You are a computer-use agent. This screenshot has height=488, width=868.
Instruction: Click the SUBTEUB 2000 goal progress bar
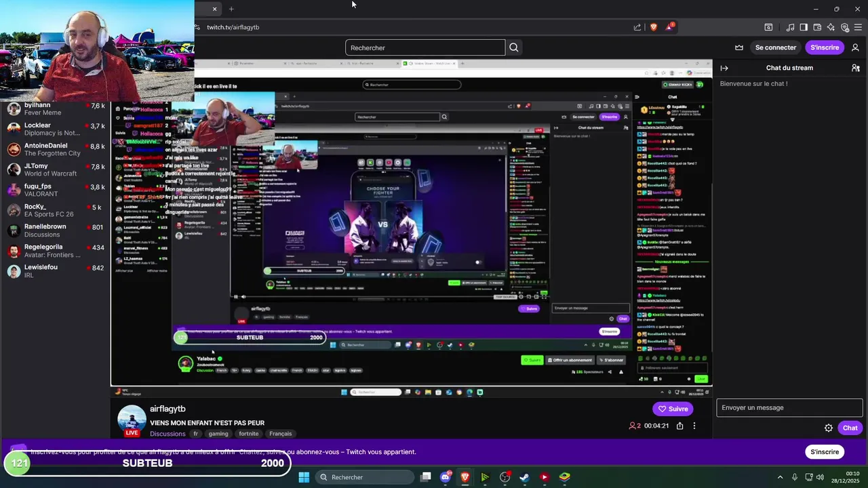click(x=148, y=464)
